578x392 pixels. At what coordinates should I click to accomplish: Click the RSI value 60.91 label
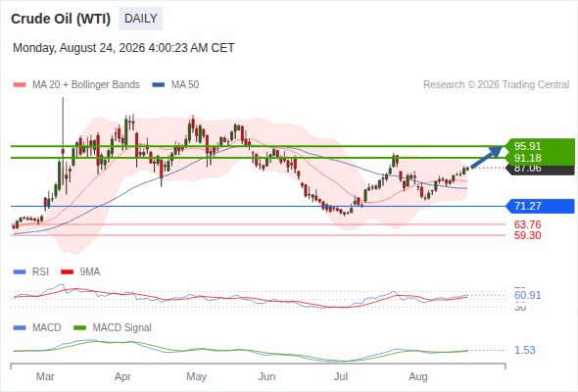(x=527, y=295)
